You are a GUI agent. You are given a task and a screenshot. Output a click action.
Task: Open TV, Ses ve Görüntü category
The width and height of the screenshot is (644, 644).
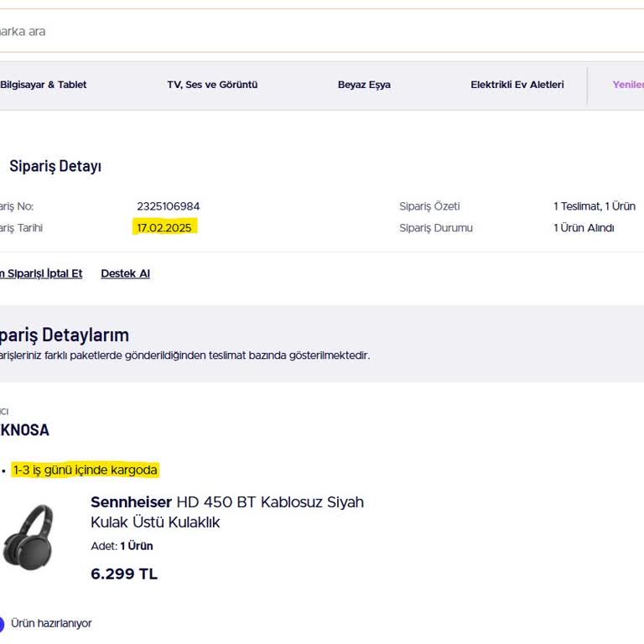coord(212,85)
